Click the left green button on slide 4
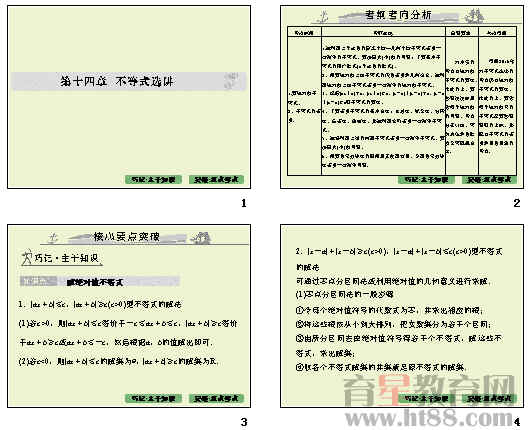 click(x=426, y=398)
